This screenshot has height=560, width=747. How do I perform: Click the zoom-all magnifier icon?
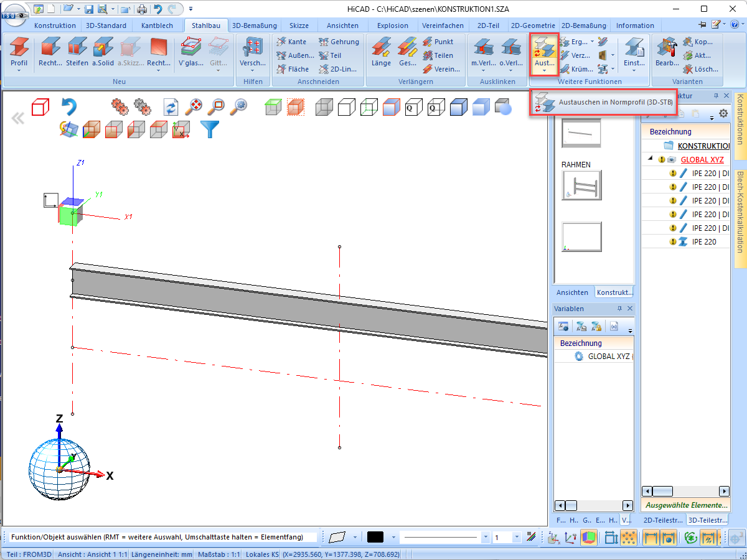[x=193, y=107]
